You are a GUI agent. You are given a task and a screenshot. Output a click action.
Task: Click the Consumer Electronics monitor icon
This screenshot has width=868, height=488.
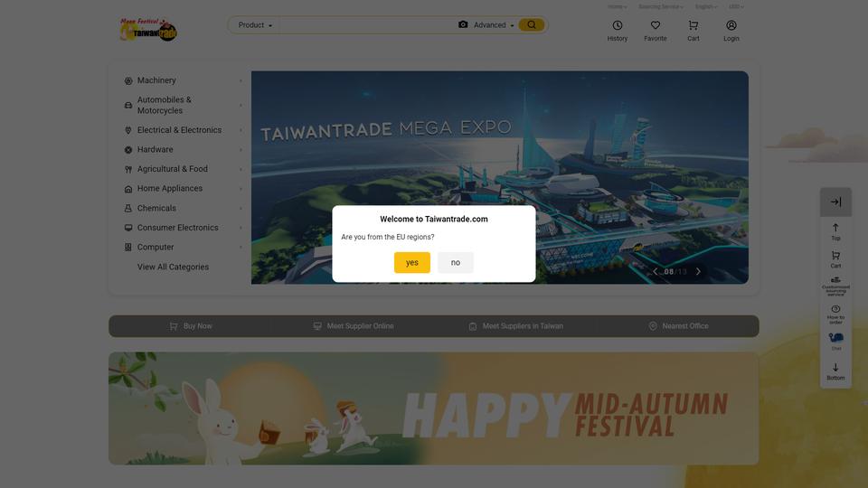[x=128, y=228]
